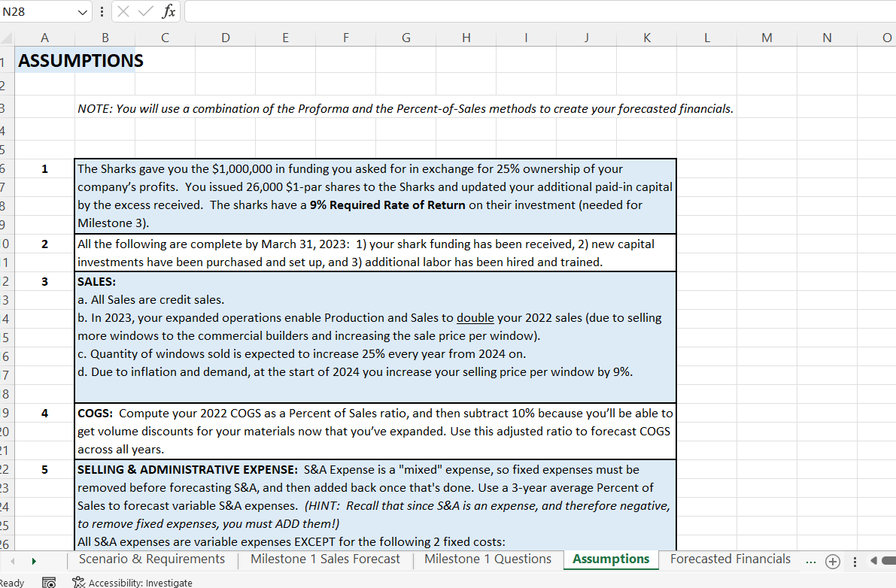This screenshot has width=896, height=588.
Task: Open the sheet options menu at bottom right
Action: [x=856, y=560]
